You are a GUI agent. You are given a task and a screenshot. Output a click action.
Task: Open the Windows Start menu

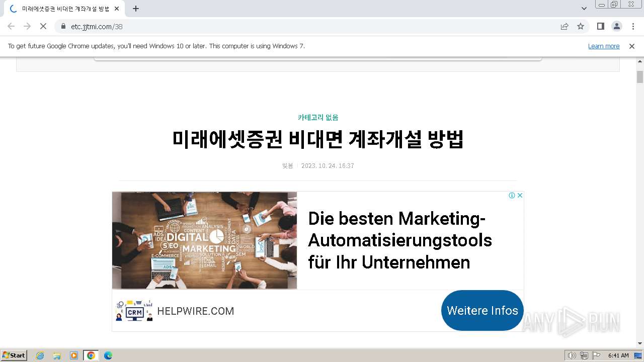14,355
